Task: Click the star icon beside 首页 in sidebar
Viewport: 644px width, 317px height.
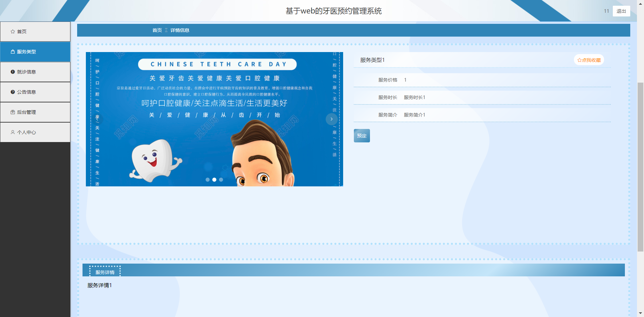Action: (13, 32)
